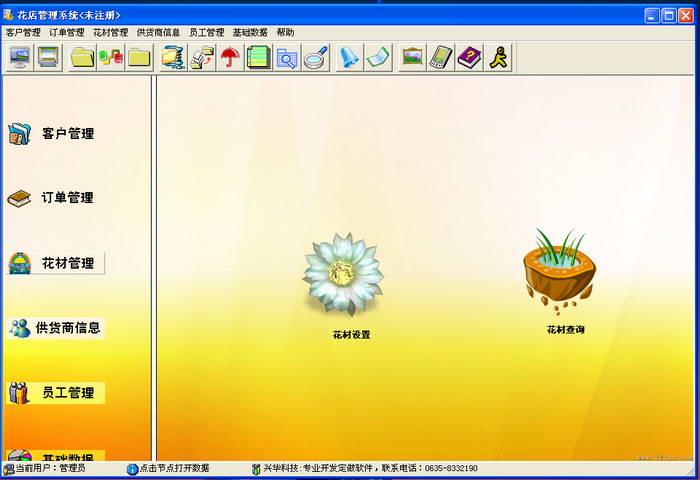Open the 帮助 menu
Viewport: 700px width, 480px height.
pos(285,32)
